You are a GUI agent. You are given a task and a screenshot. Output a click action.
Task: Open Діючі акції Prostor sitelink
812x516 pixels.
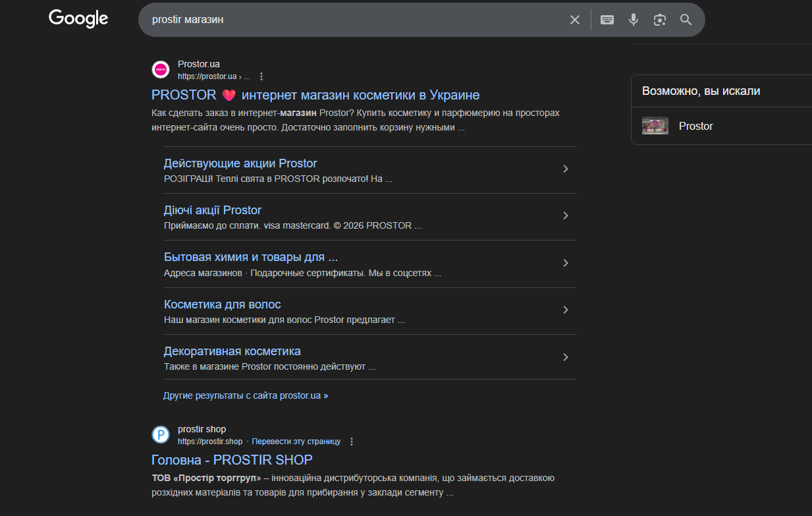point(213,210)
